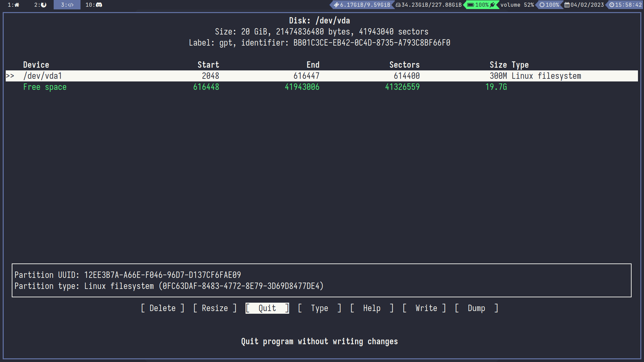The height and width of the screenshot is (362, 644).
Task: Select Write to save partition table
Action: pyautogui.click(x=426, y=308)
